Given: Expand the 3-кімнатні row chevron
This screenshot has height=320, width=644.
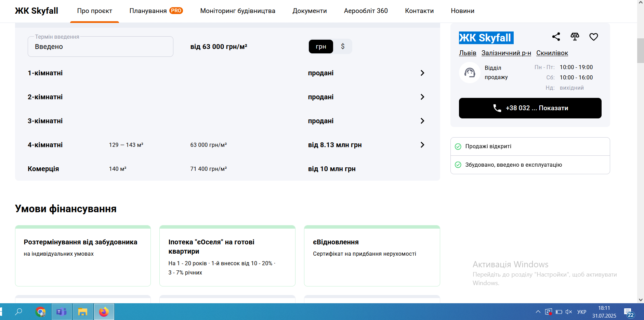Looking at the screenshot, I should pyautogui.click(x=422, y=121).
